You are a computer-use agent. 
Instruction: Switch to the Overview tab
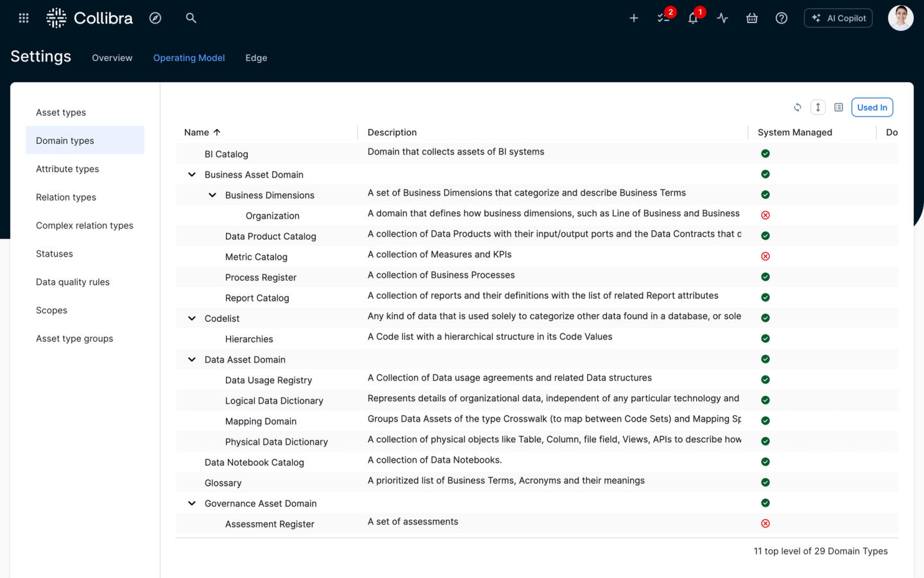112,58
